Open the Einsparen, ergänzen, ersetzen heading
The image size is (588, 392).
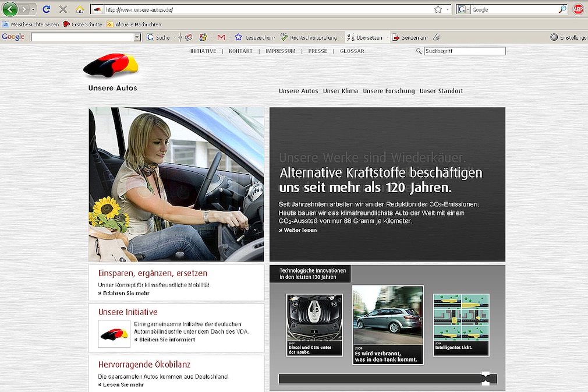(153, 273)
